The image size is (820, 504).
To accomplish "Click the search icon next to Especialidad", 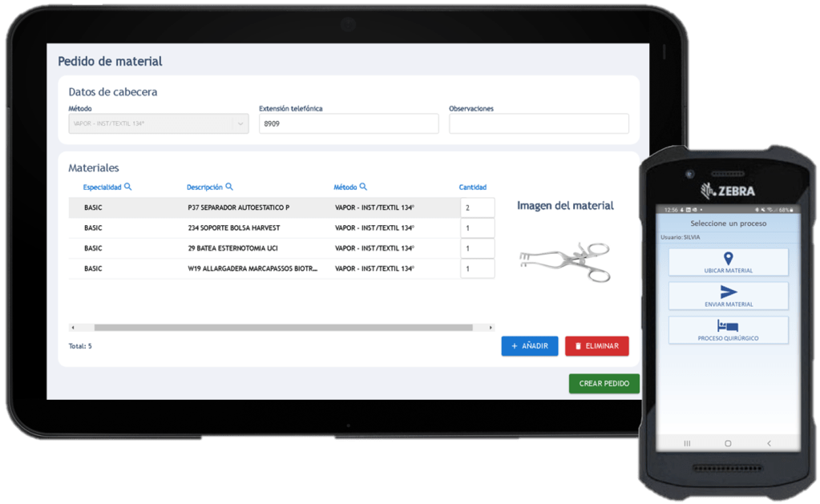I will tap(128, 187).
